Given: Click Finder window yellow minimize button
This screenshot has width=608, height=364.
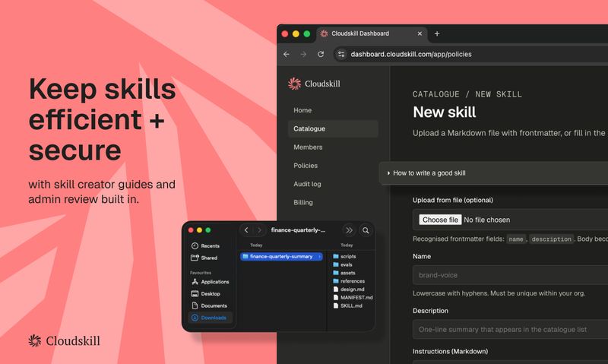Looking at the screenshot, I should (x=199, y=230).
